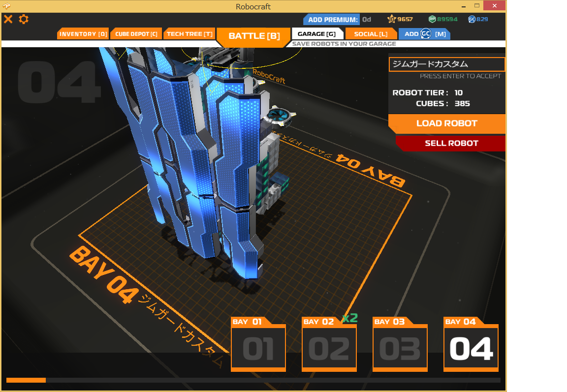The image size is (567, 392).
Task: Open the Cube Depot [C] tab
Action: click(136, 34)
